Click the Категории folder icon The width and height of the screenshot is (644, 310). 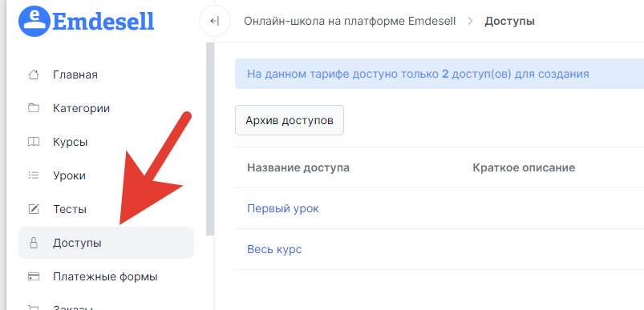[34, 108]
